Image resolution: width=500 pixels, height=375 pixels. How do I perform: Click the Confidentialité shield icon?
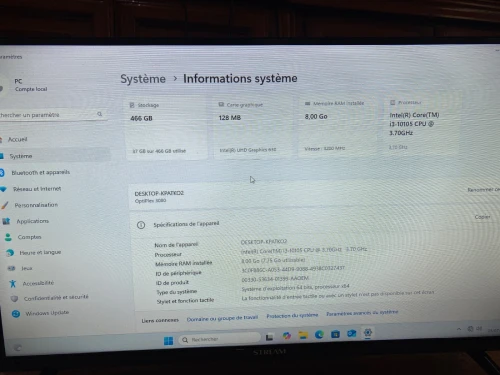coord(14,298)
